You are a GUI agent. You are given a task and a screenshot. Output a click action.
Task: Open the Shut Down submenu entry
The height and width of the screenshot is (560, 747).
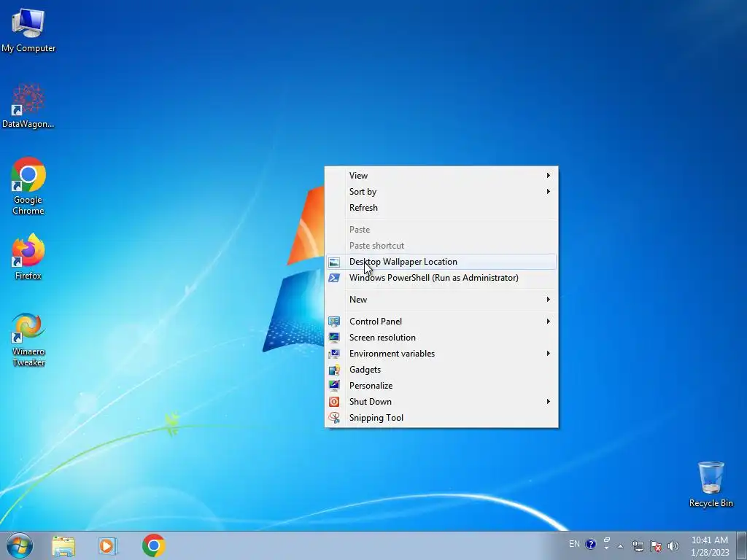pyautogui.click(x=441, y=402)
